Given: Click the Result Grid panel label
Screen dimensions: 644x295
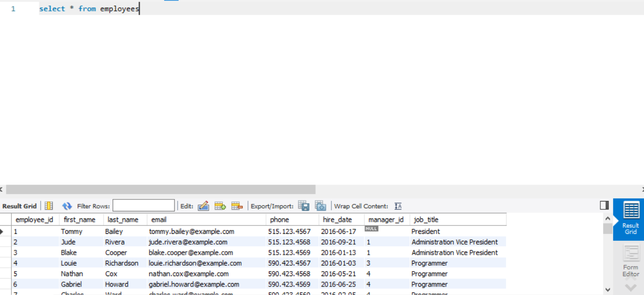Looking at the screenshot, I should 19,205.
